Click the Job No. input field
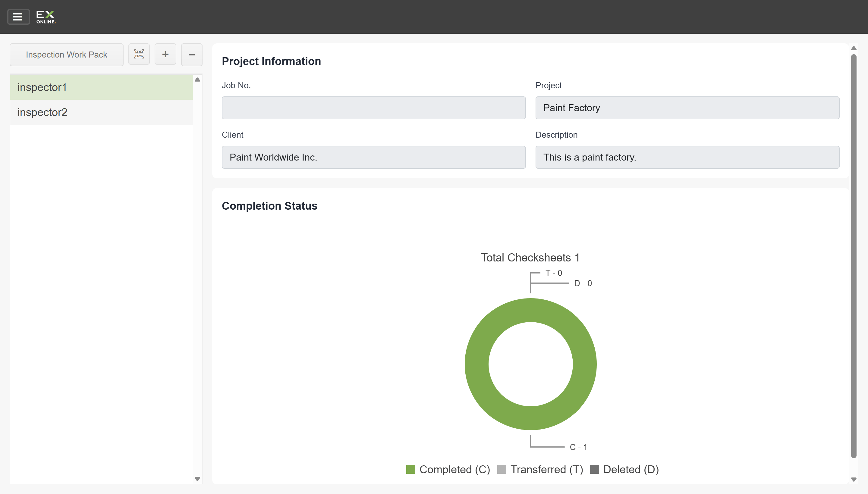This screenshot has width=868, height=494. coord(373,108)
